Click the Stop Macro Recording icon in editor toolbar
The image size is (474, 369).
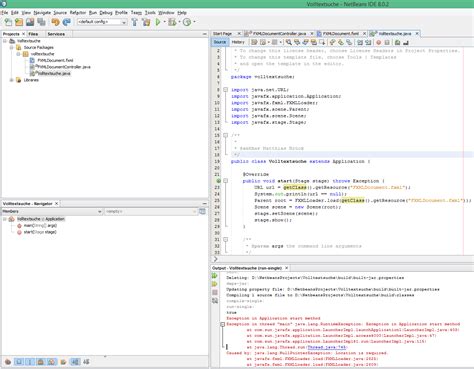[x=387, y=42]
